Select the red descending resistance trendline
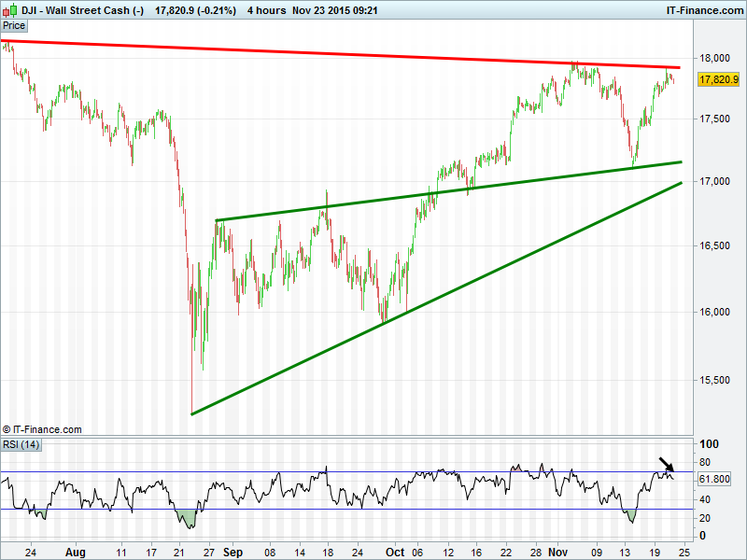Screen dimensions: 747x560 (341, 55)
